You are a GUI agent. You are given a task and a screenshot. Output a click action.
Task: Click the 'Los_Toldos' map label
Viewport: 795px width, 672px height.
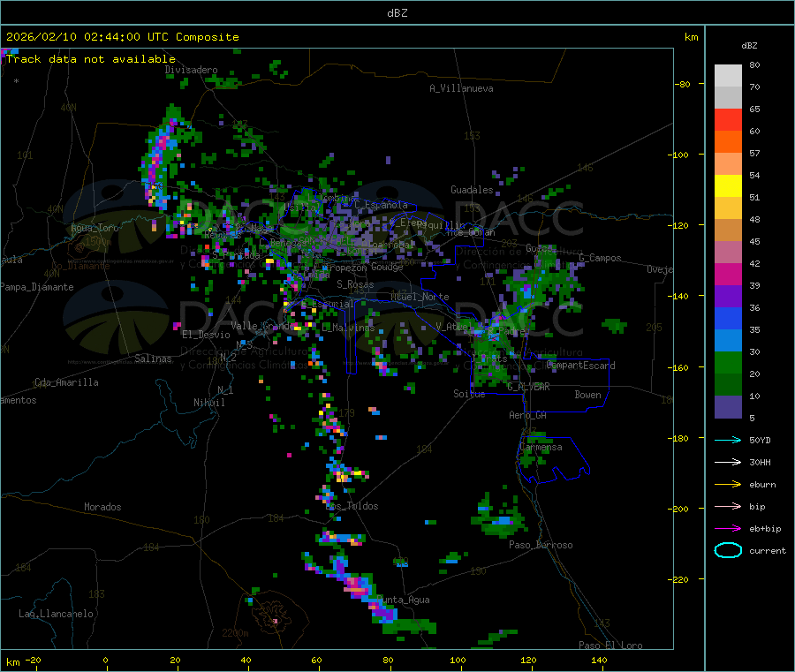(x=352, y=506)
